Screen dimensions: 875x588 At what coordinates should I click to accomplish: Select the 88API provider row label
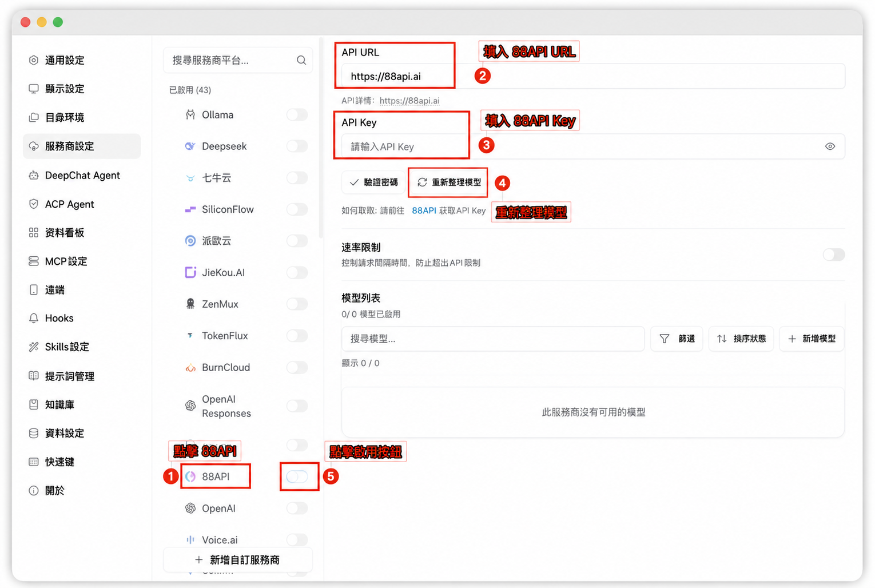pos(216,476)
